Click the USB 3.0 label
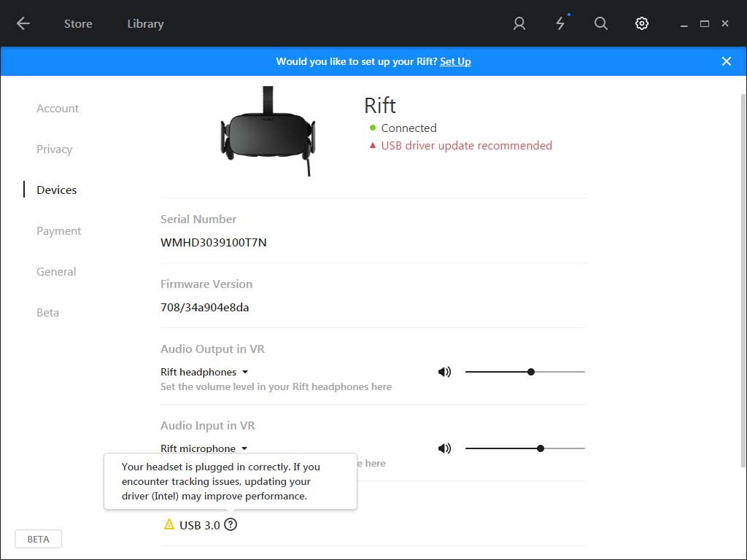The height and width of the screenshot is (560, 747). (200, 525)
